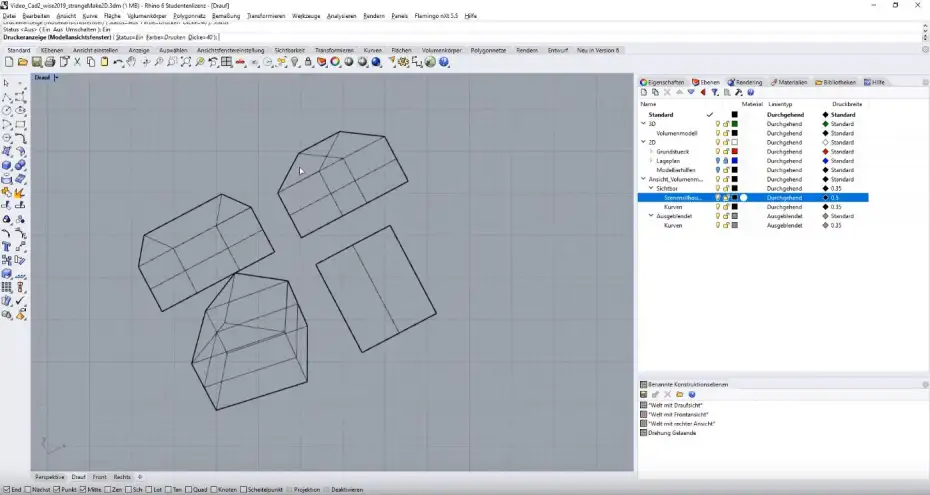The height and width of the screenshot is (495, 930).
Task: Enable the Knoten object snap checkbox
Action: click(214, 490)
